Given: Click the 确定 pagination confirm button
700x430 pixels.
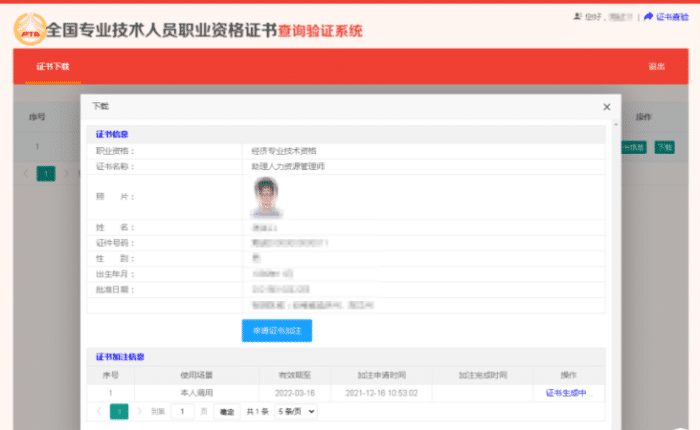Looking at the screenshot, I should tap(227, 412).
